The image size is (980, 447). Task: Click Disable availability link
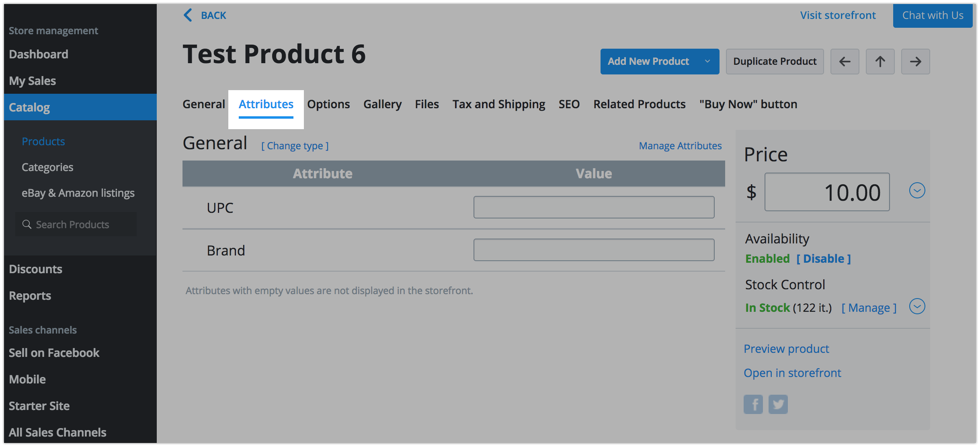click(823, 259)
